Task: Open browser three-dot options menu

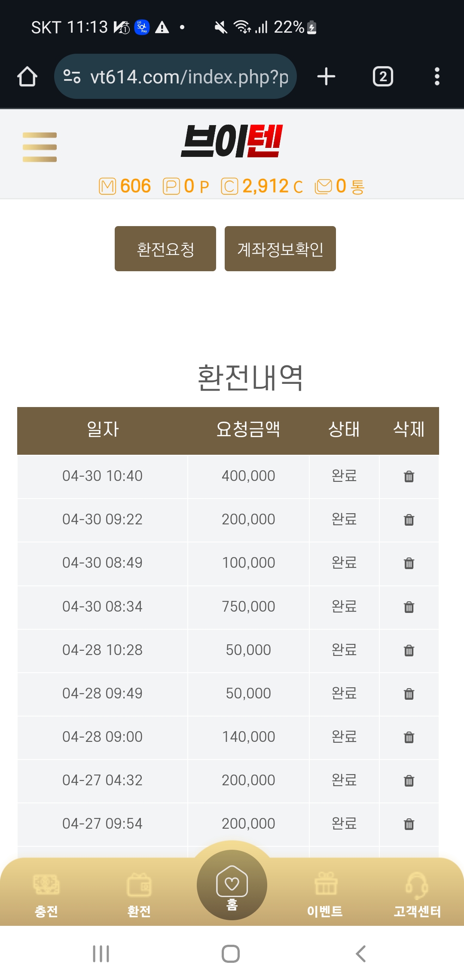Action: pos(437,77)
